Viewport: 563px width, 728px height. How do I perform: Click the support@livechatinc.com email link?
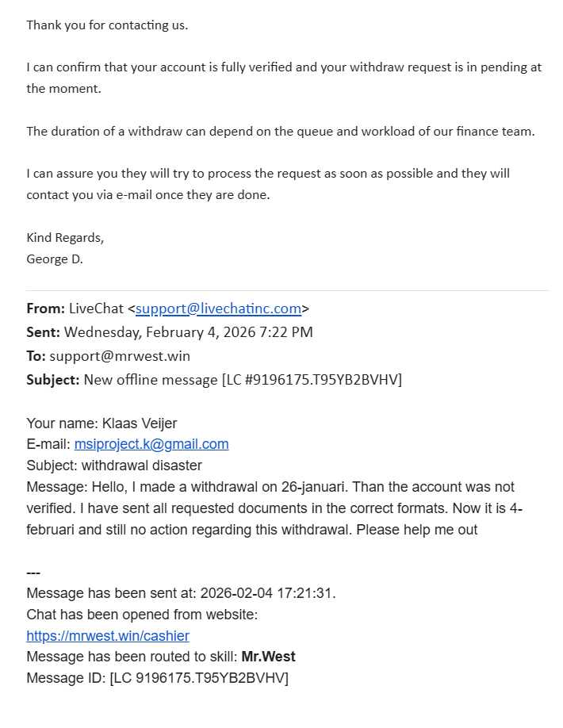click(218, 308)
